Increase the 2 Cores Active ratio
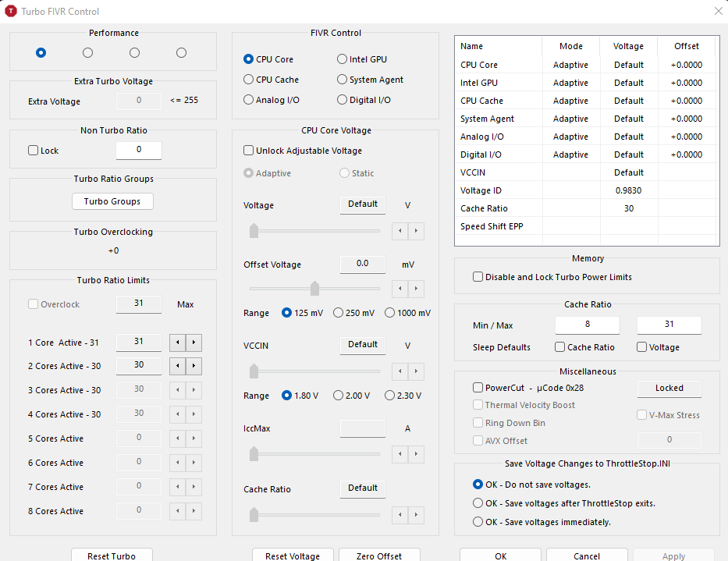This screenshot has width=728, height=561. (x=194, y=366)
